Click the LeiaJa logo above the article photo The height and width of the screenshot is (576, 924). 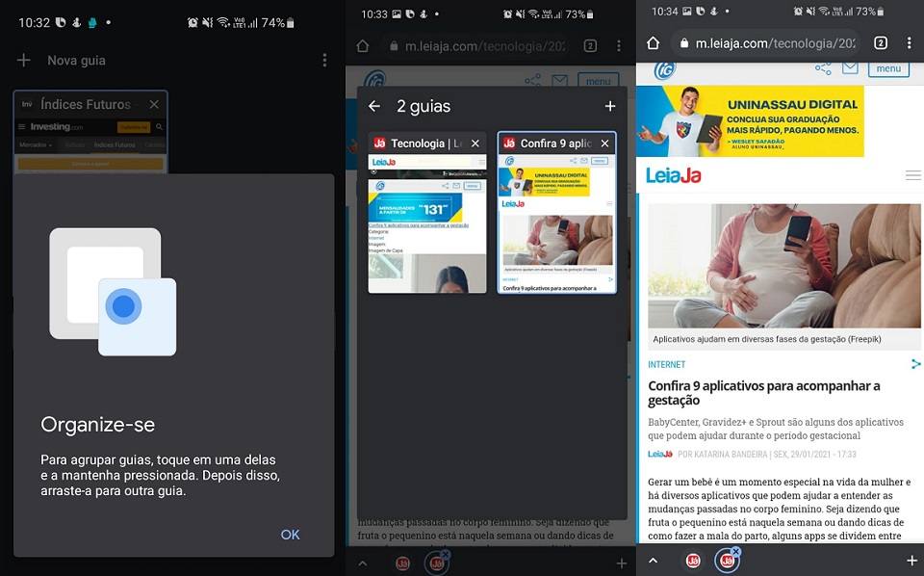(674, 175)
